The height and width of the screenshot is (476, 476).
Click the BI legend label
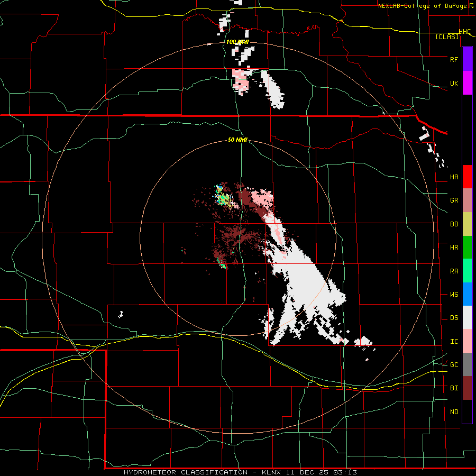coord(454,388)
